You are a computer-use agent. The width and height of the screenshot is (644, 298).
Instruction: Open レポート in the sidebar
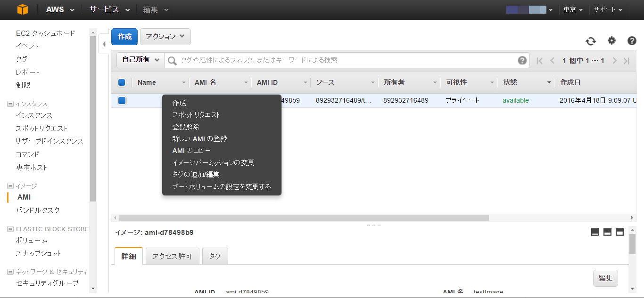click(x=28, y=72)
